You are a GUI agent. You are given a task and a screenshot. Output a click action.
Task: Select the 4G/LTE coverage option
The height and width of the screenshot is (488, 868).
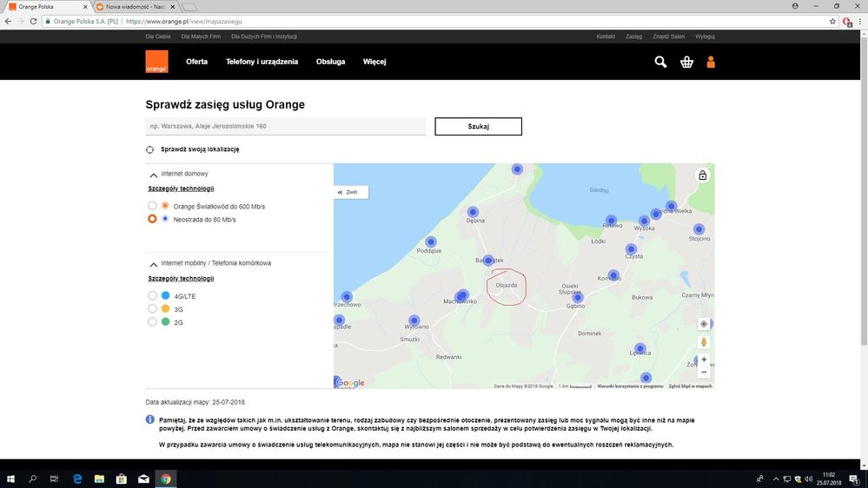pyautogui.click(x=152, y=296)
